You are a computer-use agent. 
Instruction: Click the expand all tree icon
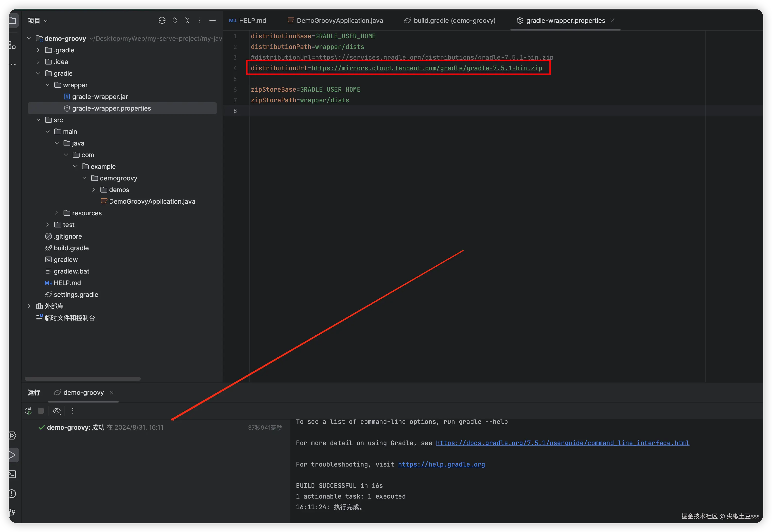pos(174,20)
